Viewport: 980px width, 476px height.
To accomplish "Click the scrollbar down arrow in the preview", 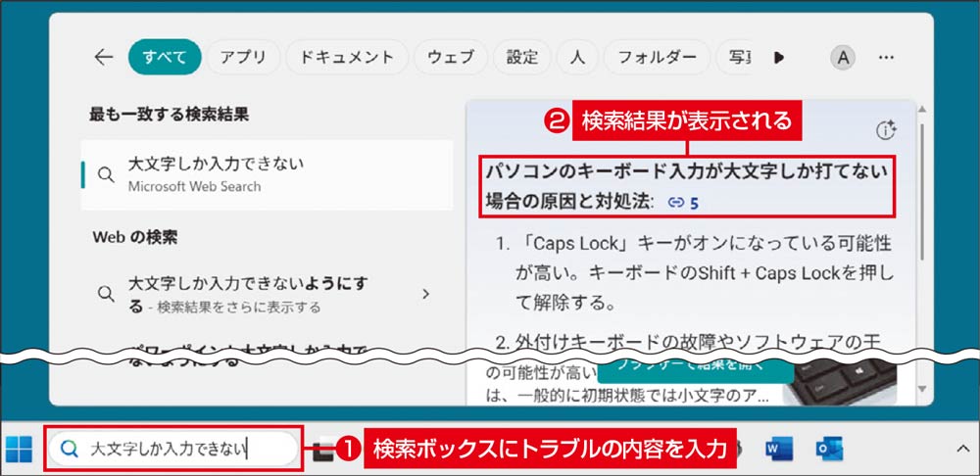I will (x=922, y=389).
